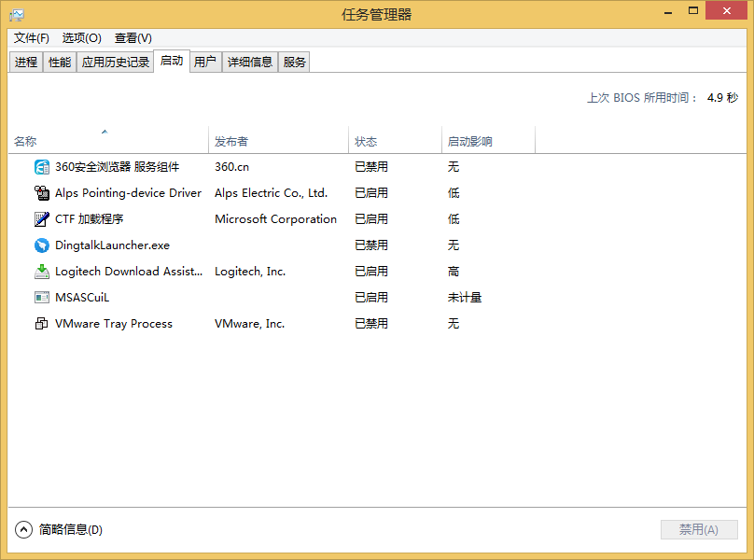
Task: Click 已启用 status of Alps row
Action: tap(371, 193)
